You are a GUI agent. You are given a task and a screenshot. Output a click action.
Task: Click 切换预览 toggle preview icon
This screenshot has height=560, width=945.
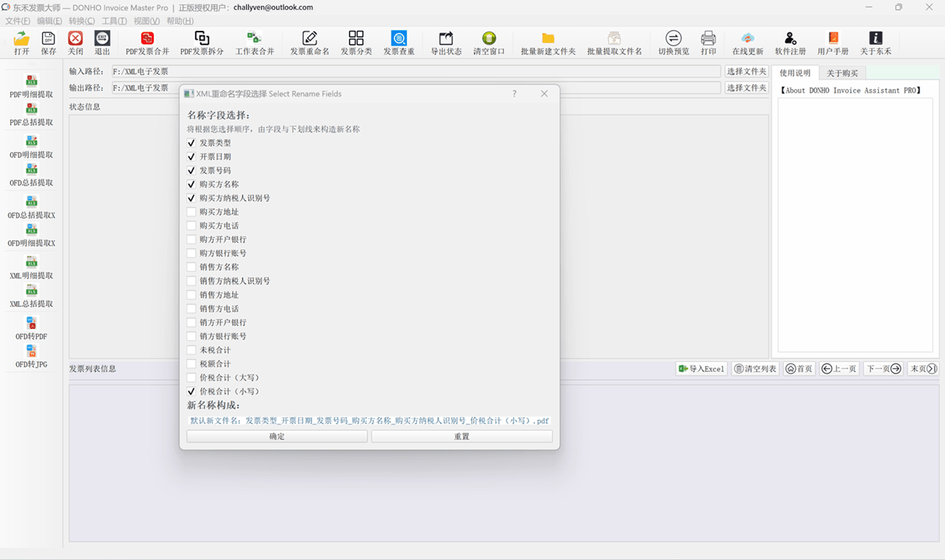(673, 43)
